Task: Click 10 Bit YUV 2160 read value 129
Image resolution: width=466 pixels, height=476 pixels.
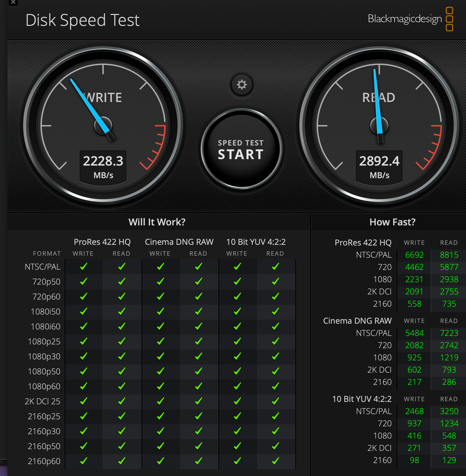Action: (449, 460)
